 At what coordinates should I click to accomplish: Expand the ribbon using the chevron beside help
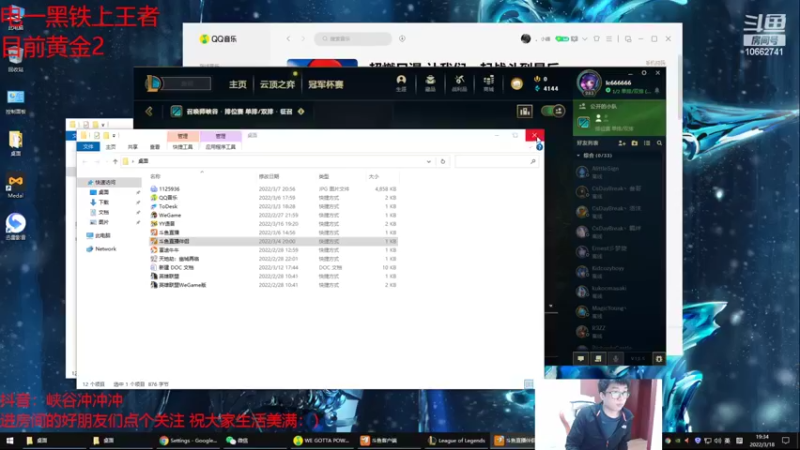pos(531,147)
